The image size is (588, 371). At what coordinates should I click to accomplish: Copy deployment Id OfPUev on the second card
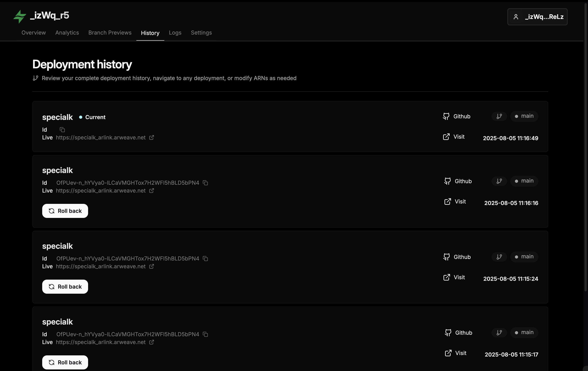[x=205, y=183]
